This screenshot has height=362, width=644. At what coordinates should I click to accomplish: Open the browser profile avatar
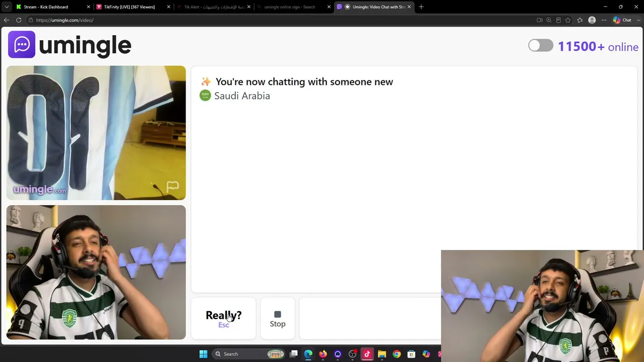click(592, 20)
